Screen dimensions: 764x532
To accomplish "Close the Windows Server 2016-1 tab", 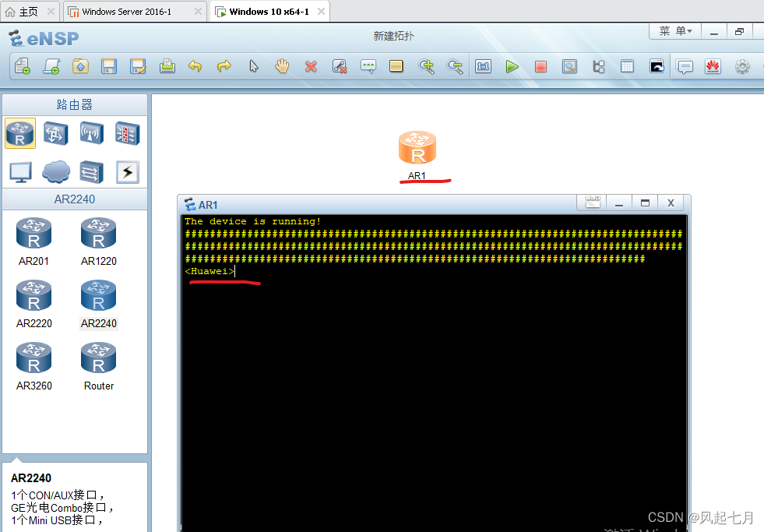I will pos(198,11).
